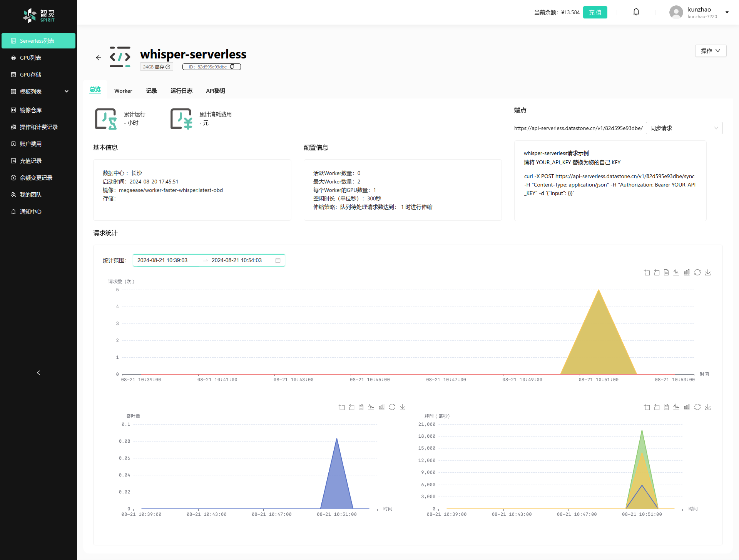The width and height of the screenshot is (739, 560).
Task: Click the help icon beside 24GB 显存
Action: [168, 67]
